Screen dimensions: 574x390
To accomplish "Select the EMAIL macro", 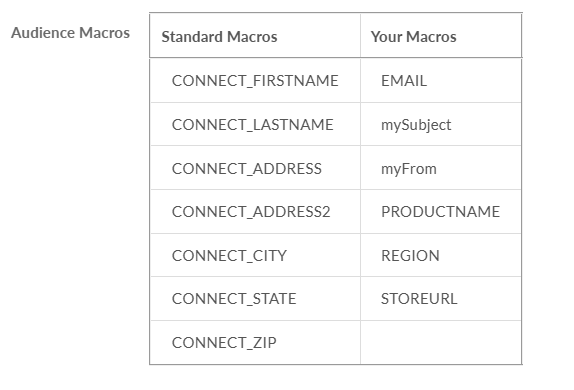I will click(404, 81).
